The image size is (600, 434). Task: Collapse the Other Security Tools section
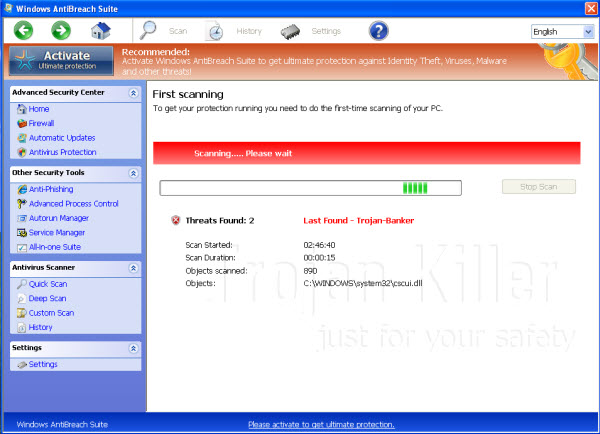point(133,173)
